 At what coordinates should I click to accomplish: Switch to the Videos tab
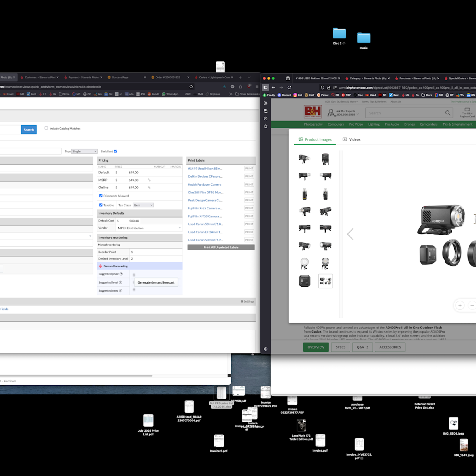[352, 139]
